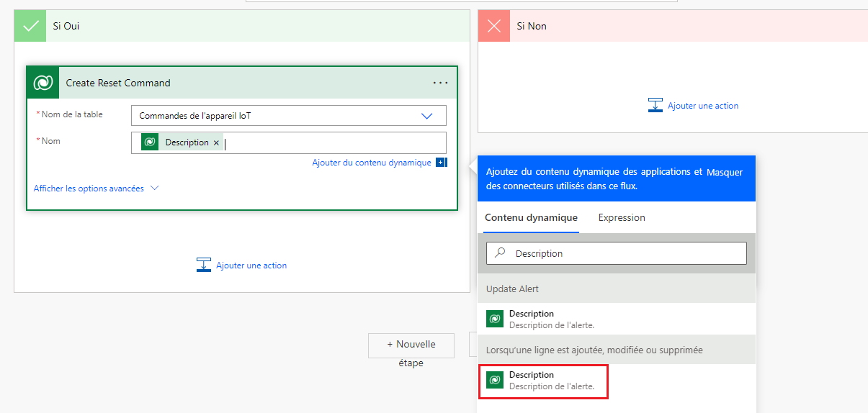
Task: Click the Si Non branch header
Action: tap(673, 26)
